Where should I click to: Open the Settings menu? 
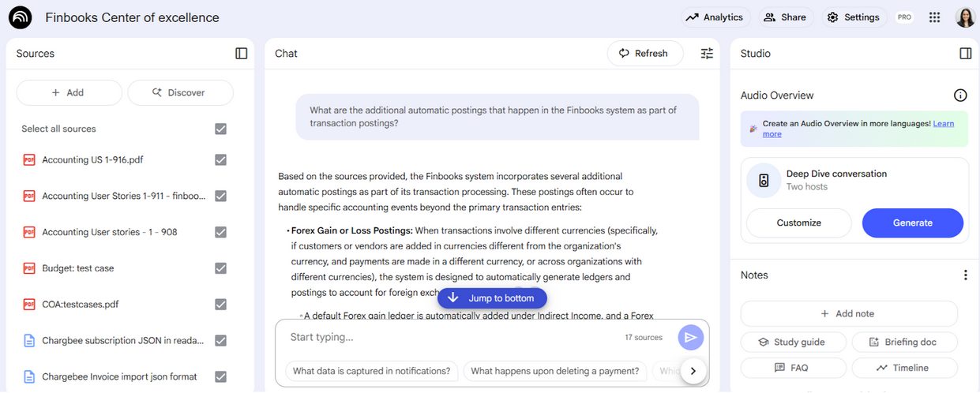click(x=853, y=17)
